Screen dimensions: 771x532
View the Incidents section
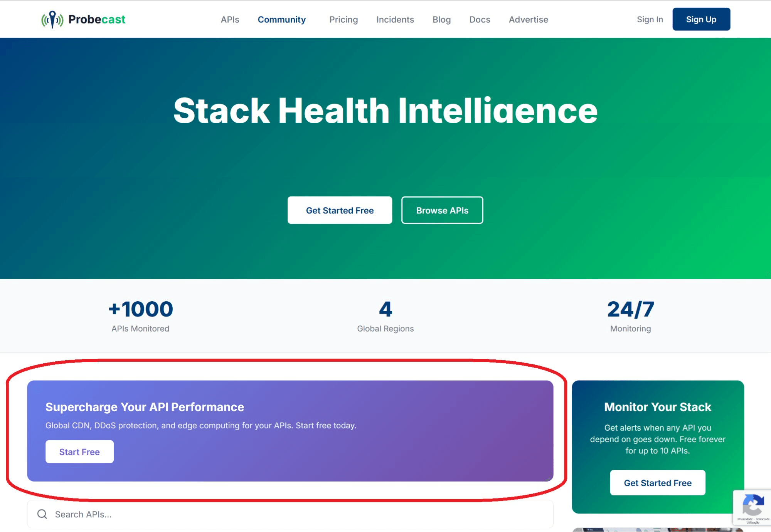pos(395,19)
